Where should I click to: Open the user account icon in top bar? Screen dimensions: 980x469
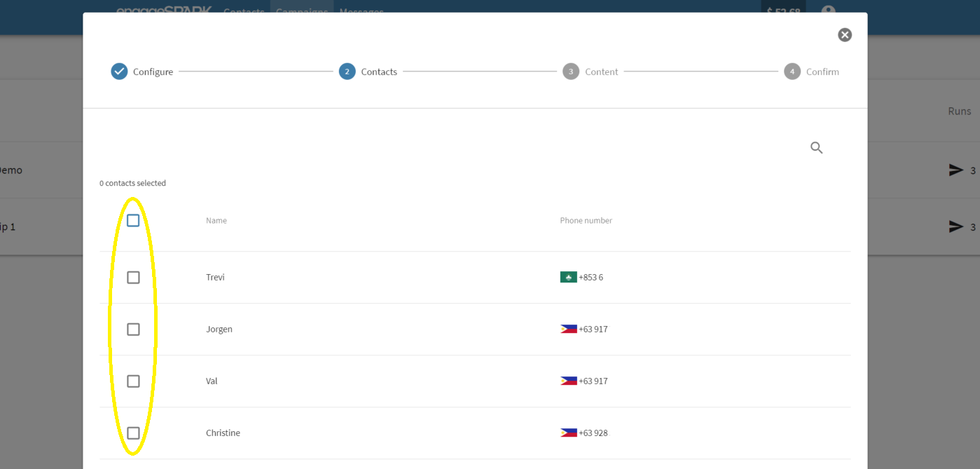pyautogui.click(x=829, y=11)
